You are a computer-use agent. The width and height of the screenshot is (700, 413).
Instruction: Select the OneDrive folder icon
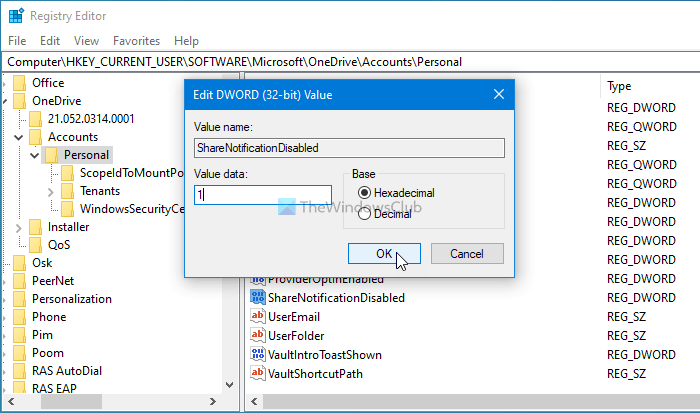pyautogui.click(x=20, y=101)
